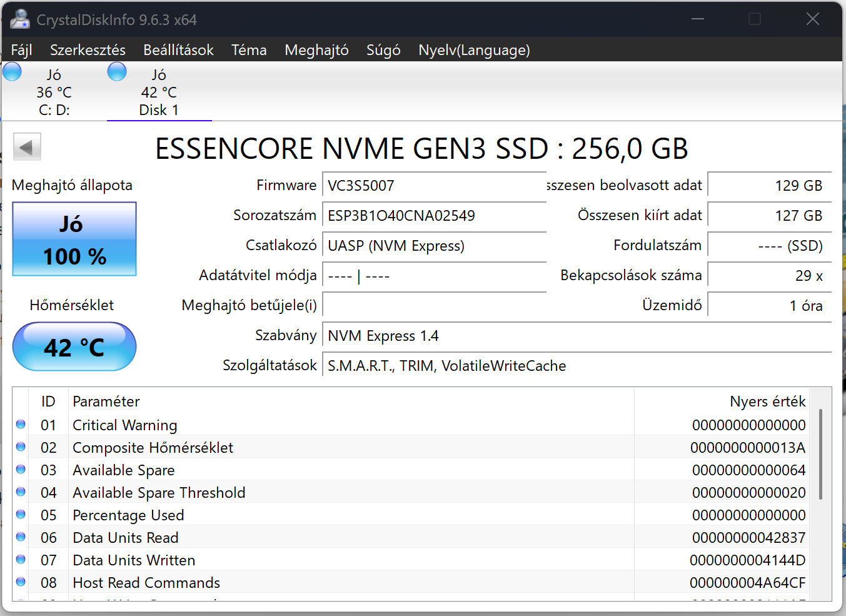Open the Meghajtó menu
The image size is (846, 616).
coord(316,50)
